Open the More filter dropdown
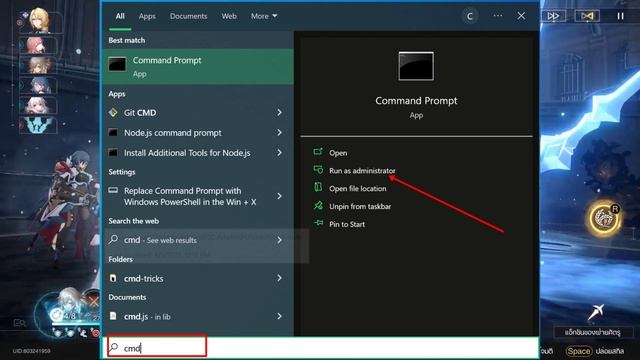This screenshot has height=360, width=640. (x=264, y=16)
